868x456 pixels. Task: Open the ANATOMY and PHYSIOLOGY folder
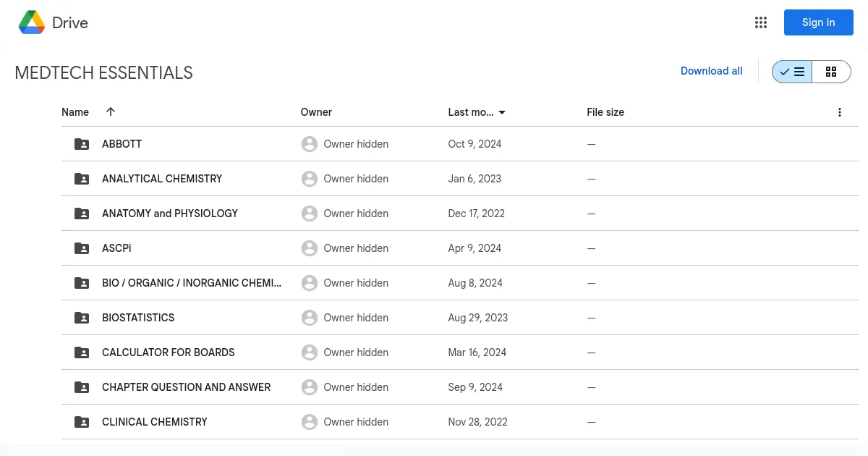170,214
